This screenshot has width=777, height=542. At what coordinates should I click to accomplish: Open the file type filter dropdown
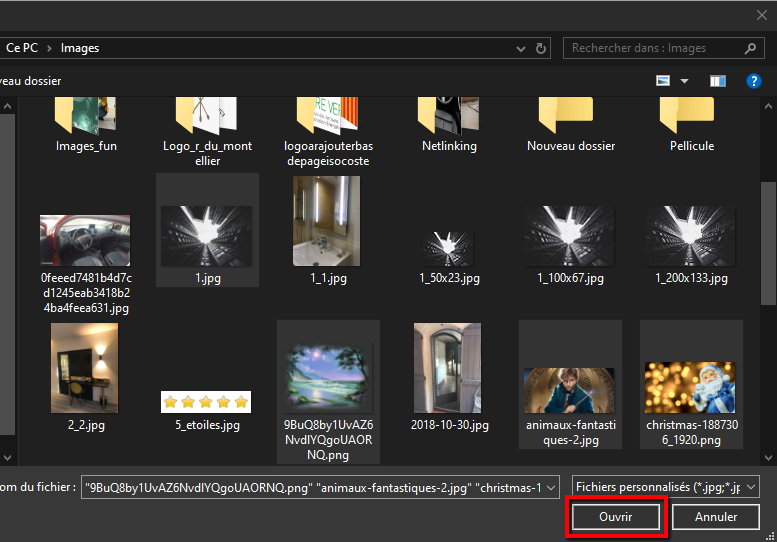pos(665,487)
